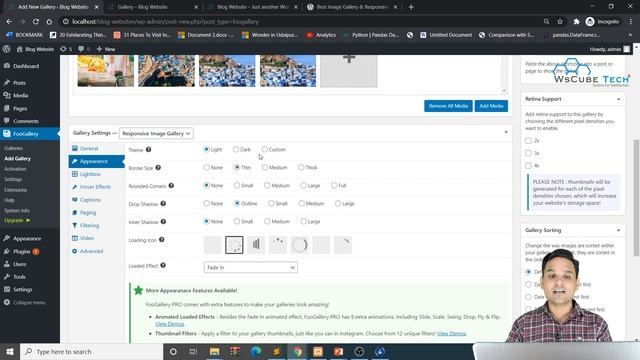
Task: Open Comments in admin sidebar
Action: [x=25, y=121]
